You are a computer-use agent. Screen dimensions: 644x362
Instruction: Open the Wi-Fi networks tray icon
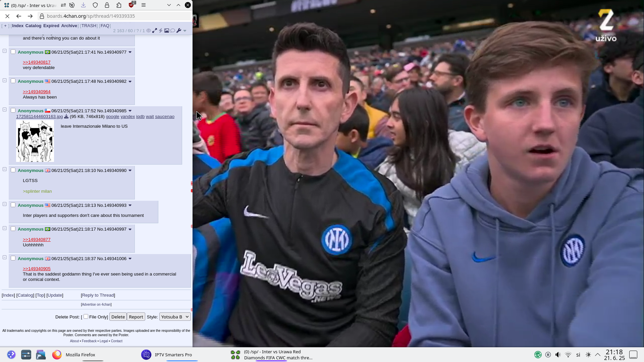pyautogui.click(x=568, y=355)
